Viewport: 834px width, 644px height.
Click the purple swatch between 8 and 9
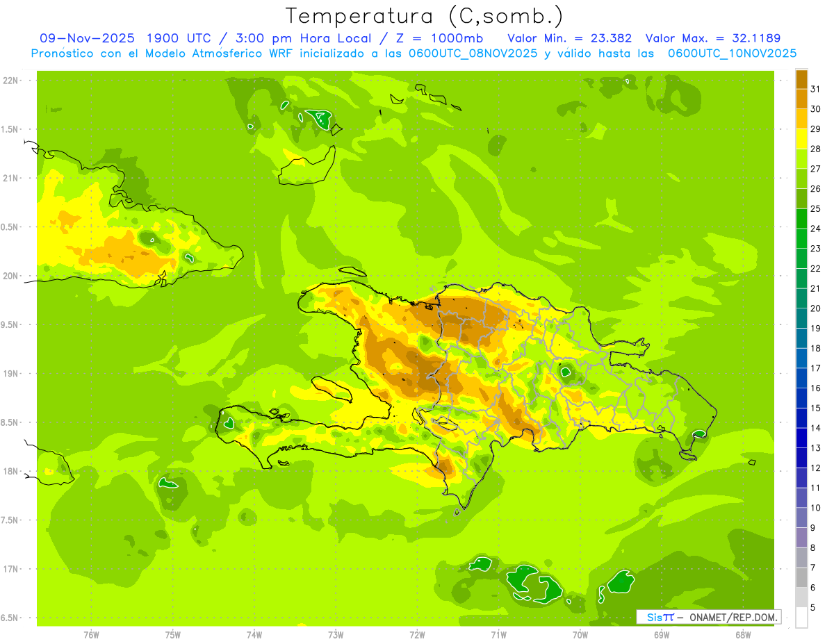[801, 537]
